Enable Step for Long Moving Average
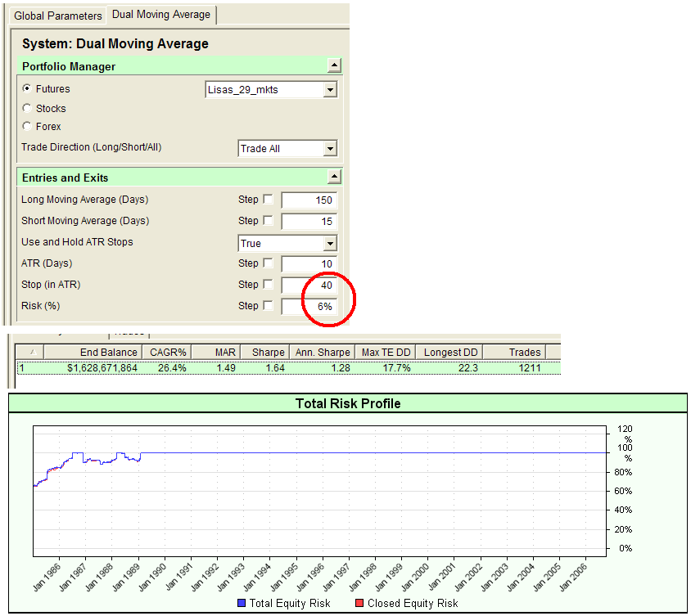 [269, 200]
